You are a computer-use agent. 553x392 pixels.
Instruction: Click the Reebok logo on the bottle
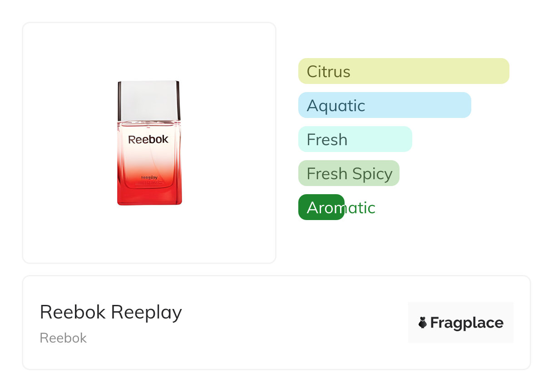[x=148, y=139]
